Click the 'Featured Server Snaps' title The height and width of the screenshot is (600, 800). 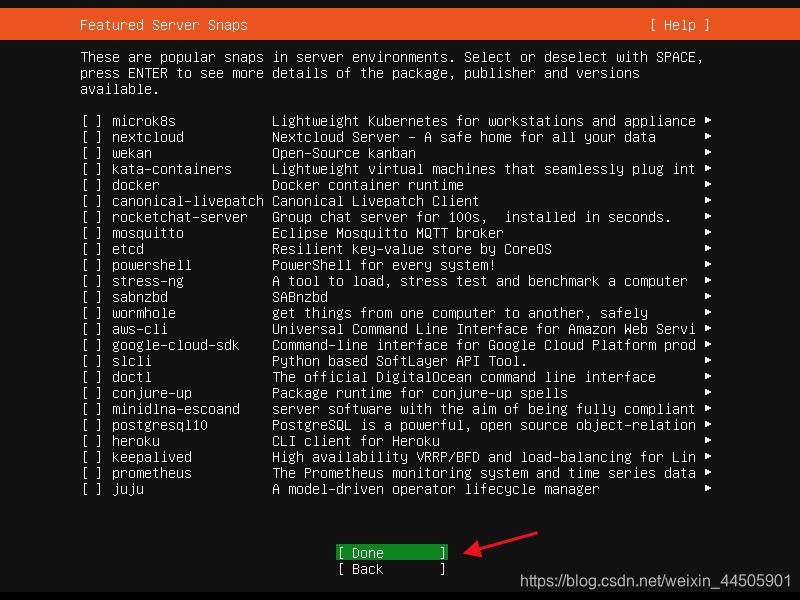point(164,25)
